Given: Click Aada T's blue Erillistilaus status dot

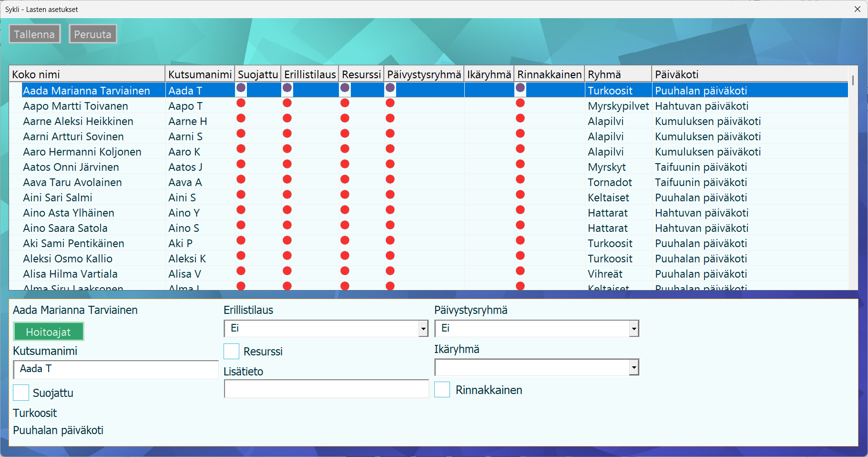Looking at the screenshot, I should coord(287,88).
